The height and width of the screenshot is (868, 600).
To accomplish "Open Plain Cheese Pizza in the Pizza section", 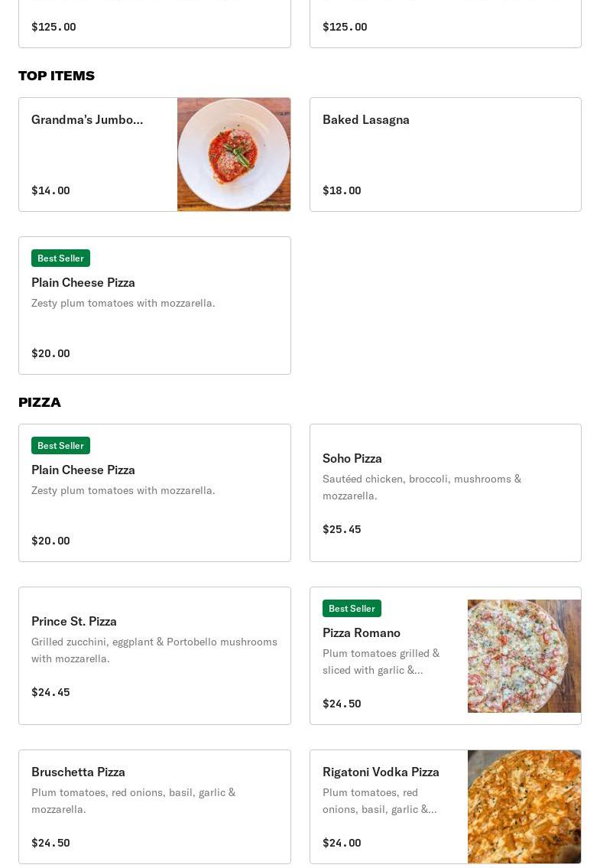I will pyautogui.click(x=83, y=470).
